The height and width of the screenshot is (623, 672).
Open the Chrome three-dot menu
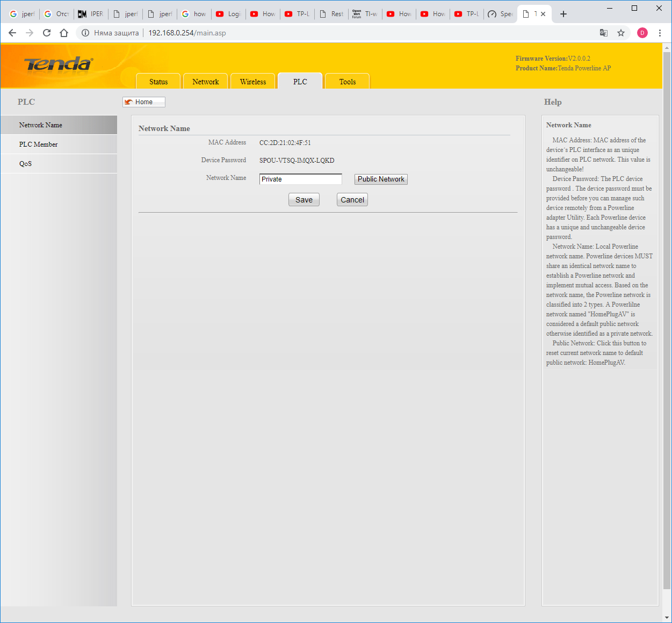click(660, 33)
